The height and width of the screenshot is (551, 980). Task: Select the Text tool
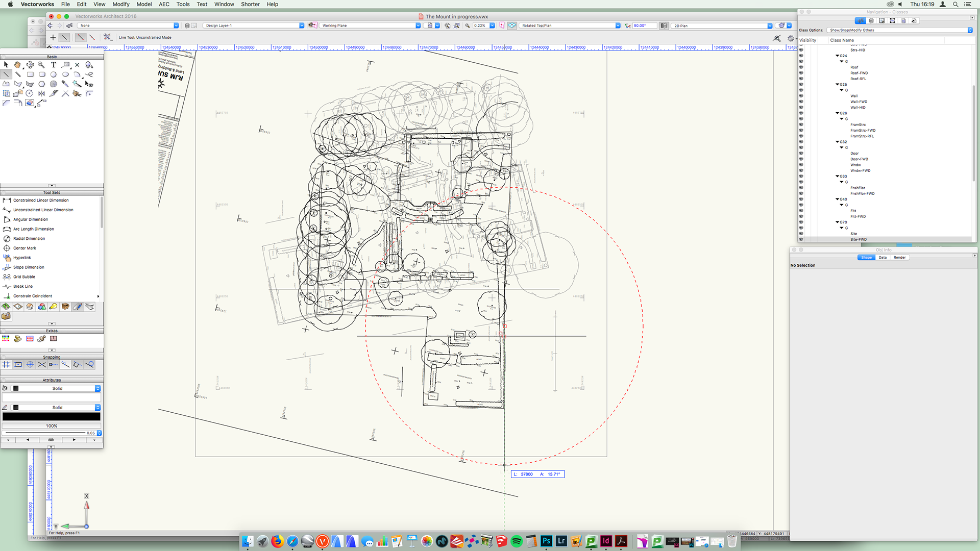click(53, 65)
